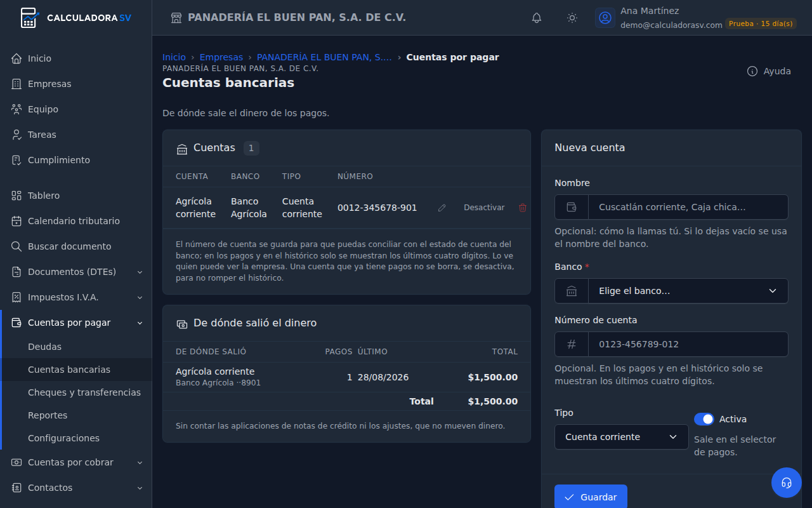
Task: Open the Elige el banco dropdown
Action: [688, 291]
